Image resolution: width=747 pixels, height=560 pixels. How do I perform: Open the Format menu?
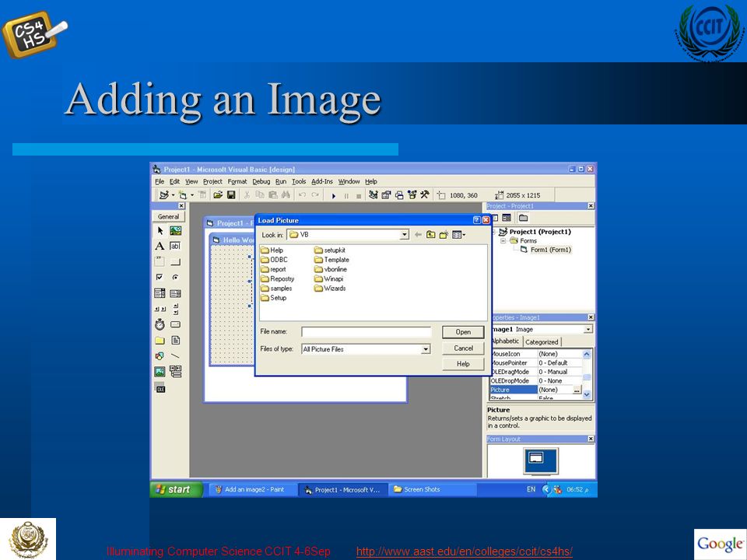pyautogui.click(x=237, y=181)
